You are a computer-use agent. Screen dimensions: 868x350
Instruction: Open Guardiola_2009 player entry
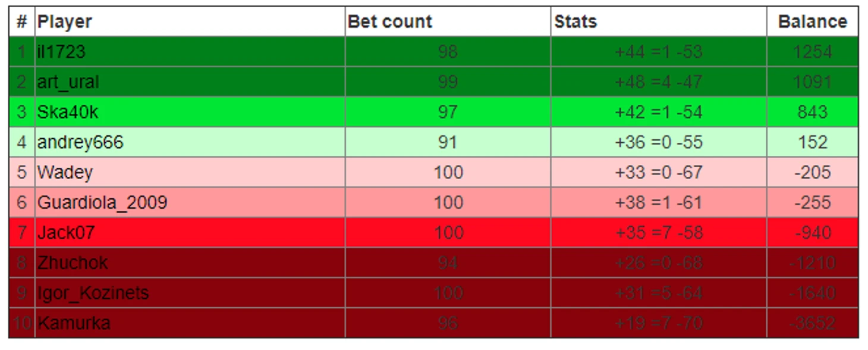coord(102,202)
